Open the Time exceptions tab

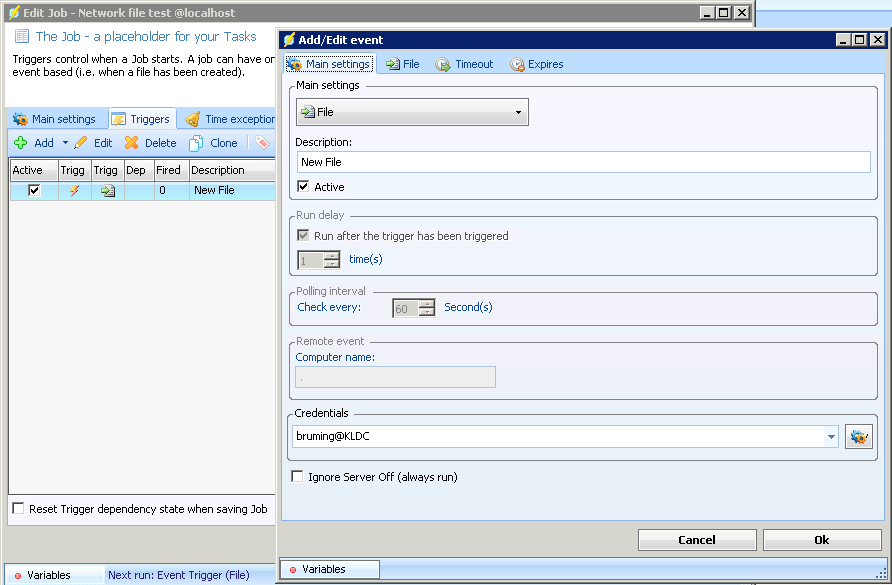click(230, 119)
